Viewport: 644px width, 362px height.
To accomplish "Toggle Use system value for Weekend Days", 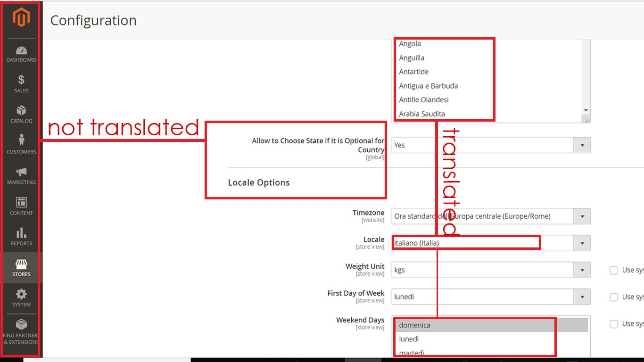I will [614, 324].
